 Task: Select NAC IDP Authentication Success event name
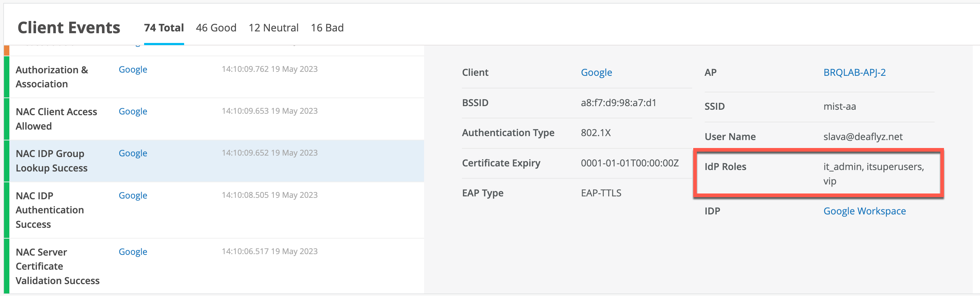pos(49,210)
